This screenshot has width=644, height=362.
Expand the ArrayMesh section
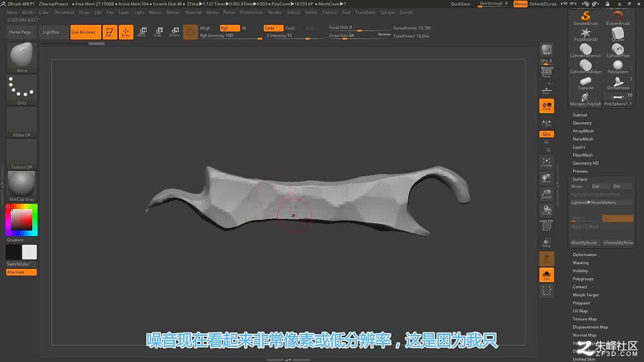(583, 131)
